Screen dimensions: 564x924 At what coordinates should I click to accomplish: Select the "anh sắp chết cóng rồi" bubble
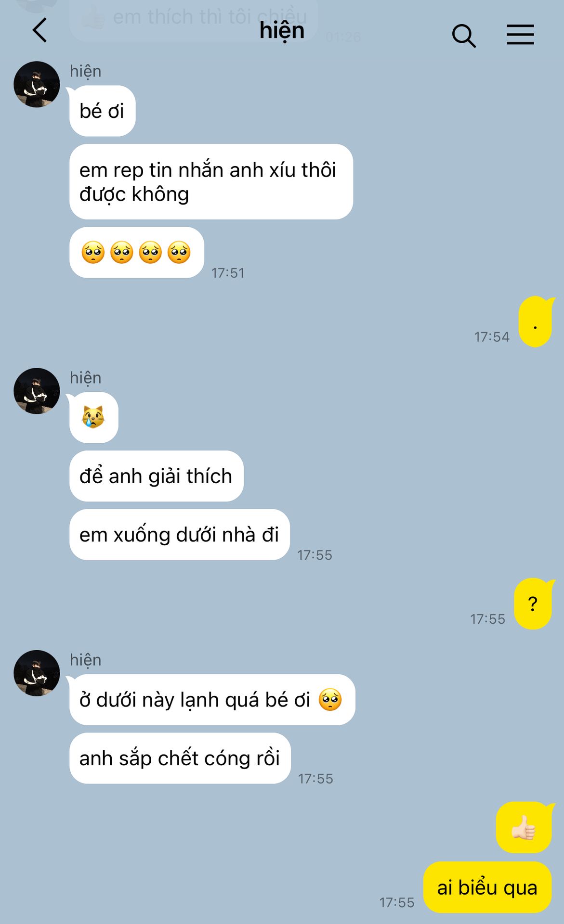[180, 758]
